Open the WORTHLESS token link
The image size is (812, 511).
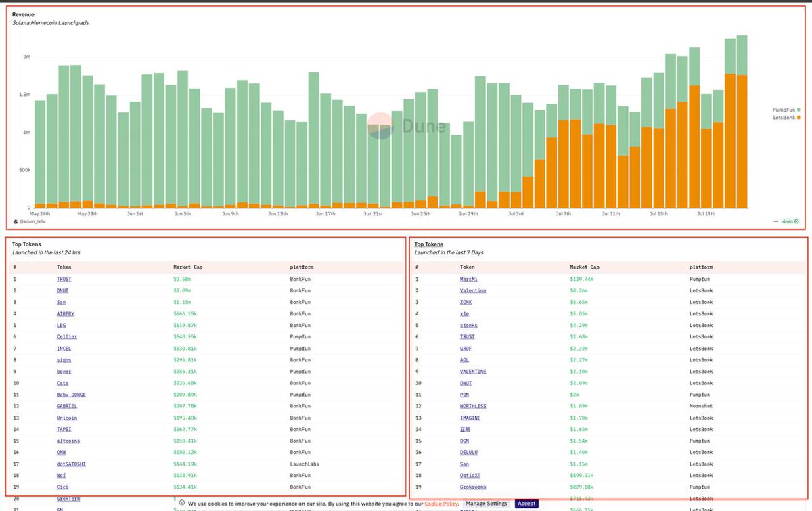473,406
